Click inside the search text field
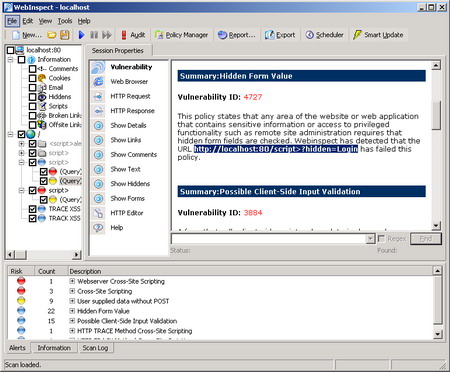 point(268,239)
